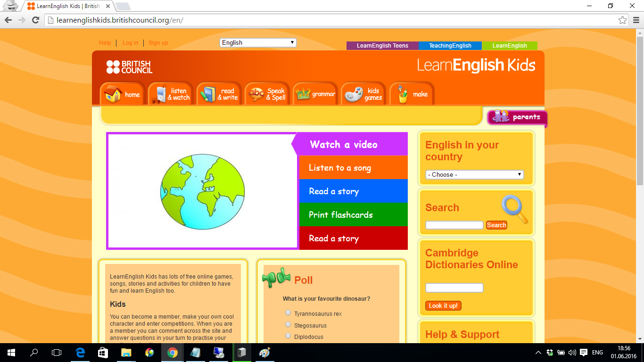Click the ENG language indicator
Viewport: 644px width, 362px height.
point(597,353)
